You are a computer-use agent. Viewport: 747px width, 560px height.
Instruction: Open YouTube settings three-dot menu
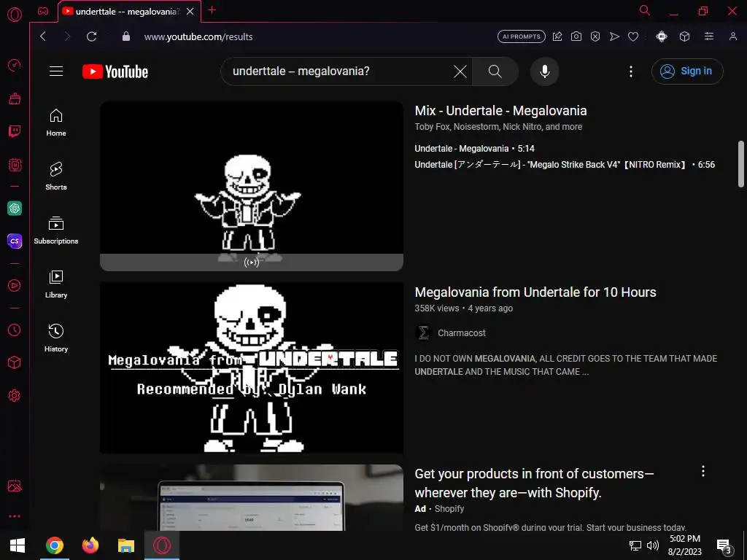point(631,71)
